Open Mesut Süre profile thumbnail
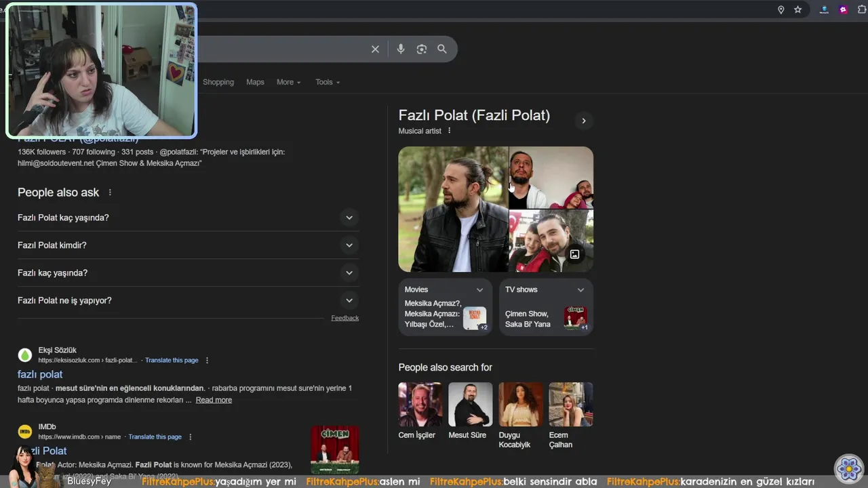The image size is (868, 488). tap(471, 405)
